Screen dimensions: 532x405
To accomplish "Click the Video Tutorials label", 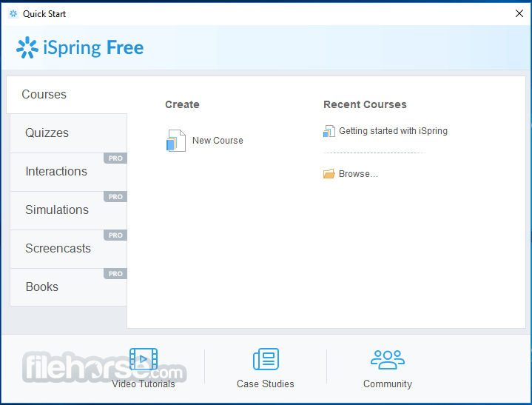I will [144, 384].
